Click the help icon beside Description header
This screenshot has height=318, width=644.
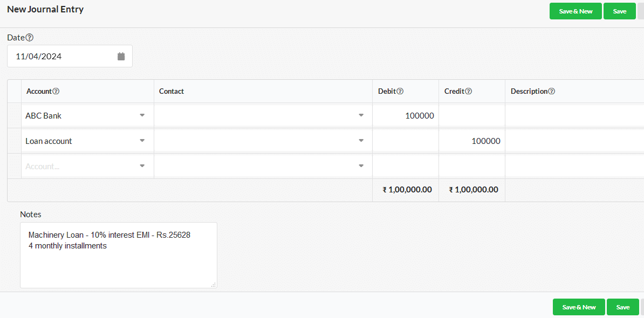pos(552,91)
